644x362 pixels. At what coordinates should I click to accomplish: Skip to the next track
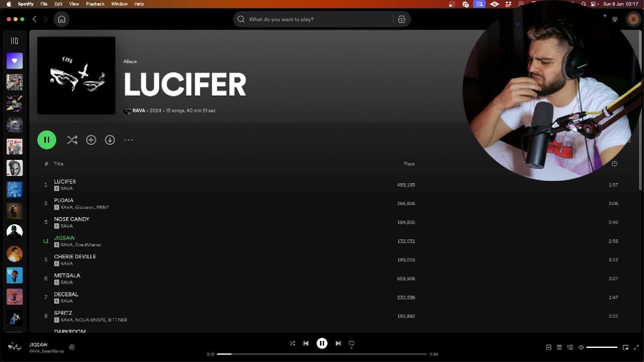click(338, 343)
